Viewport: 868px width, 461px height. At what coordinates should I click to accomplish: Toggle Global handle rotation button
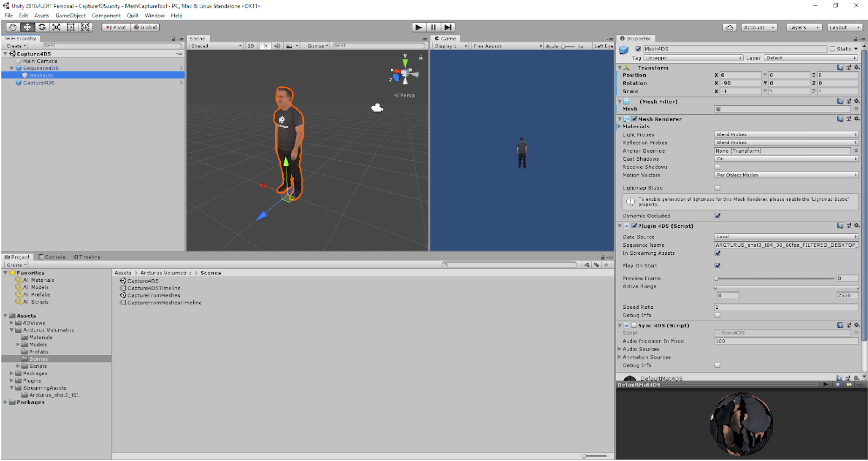(x=145, y=27)
